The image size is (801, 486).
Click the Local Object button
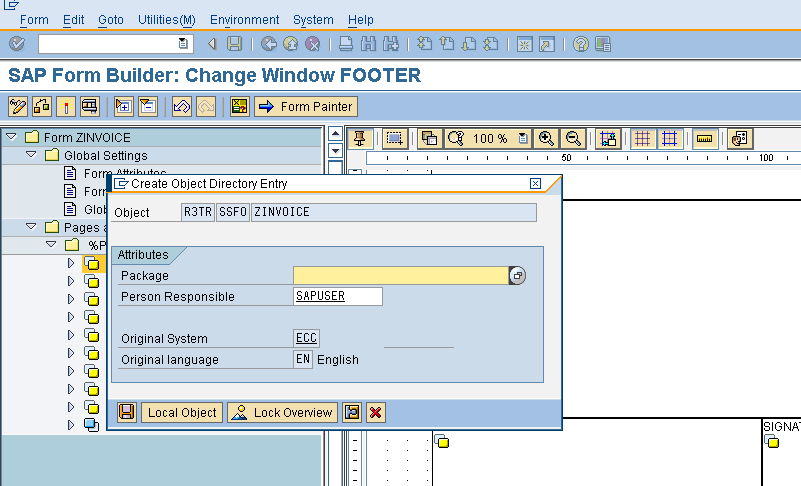coord(182,412)
